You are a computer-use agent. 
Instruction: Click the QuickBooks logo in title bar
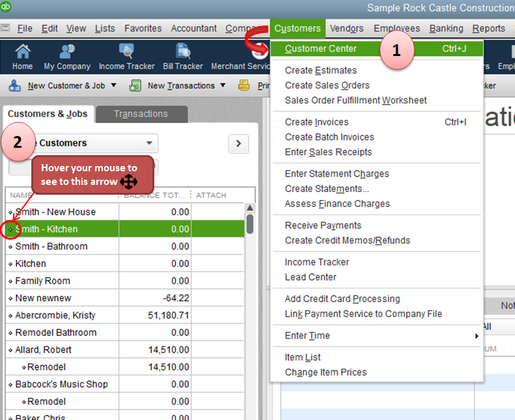(x=6, y=7)
